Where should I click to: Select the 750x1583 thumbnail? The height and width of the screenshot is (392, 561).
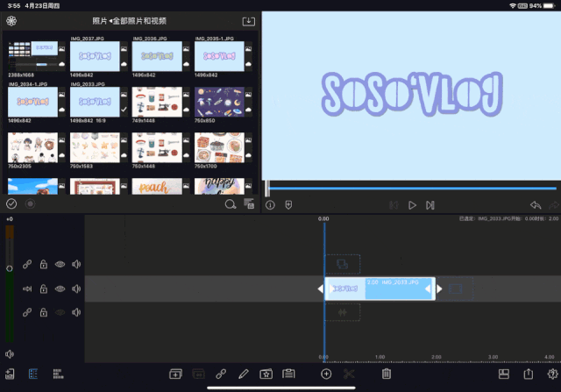95,147
